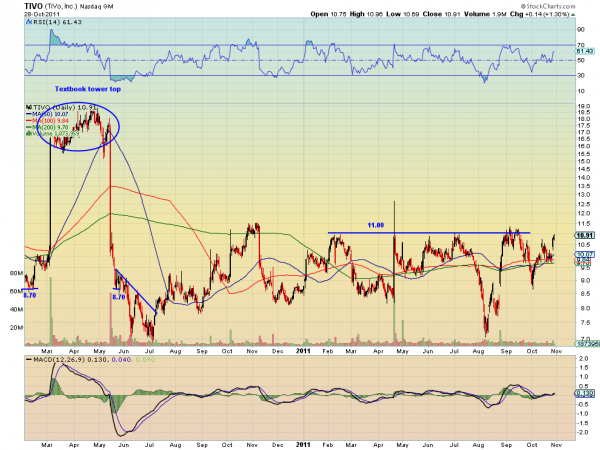Click the green up-triangle after Chg percentage
The image size is (600, 450).
(x=573, y=15)
